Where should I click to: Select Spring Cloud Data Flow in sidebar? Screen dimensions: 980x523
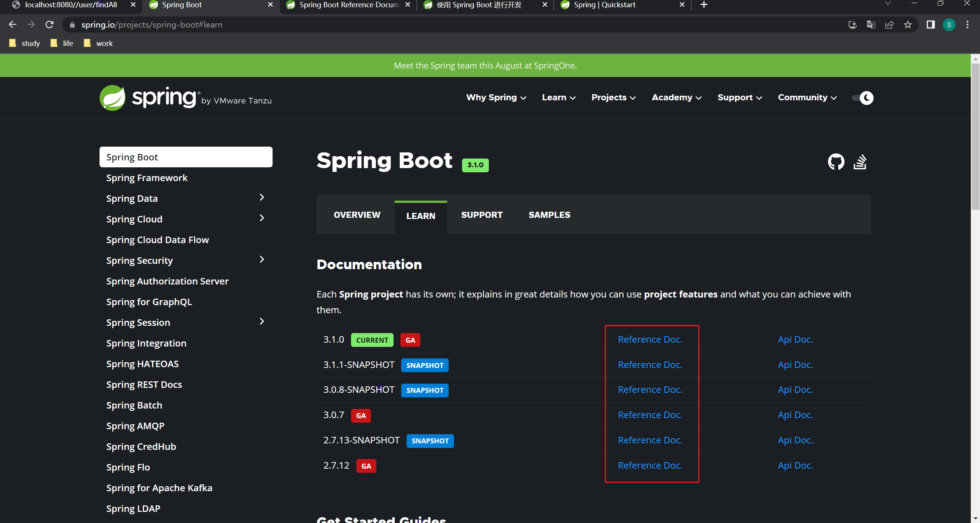pyautogui.click(x=158, y=240)
